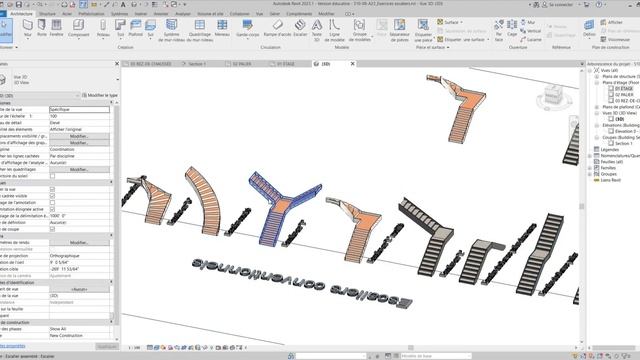Toggle the Cadrage de l'annotation checkbox
This screenshot has width=640, height=360.
pyautogui.click(x=52, y=202)
